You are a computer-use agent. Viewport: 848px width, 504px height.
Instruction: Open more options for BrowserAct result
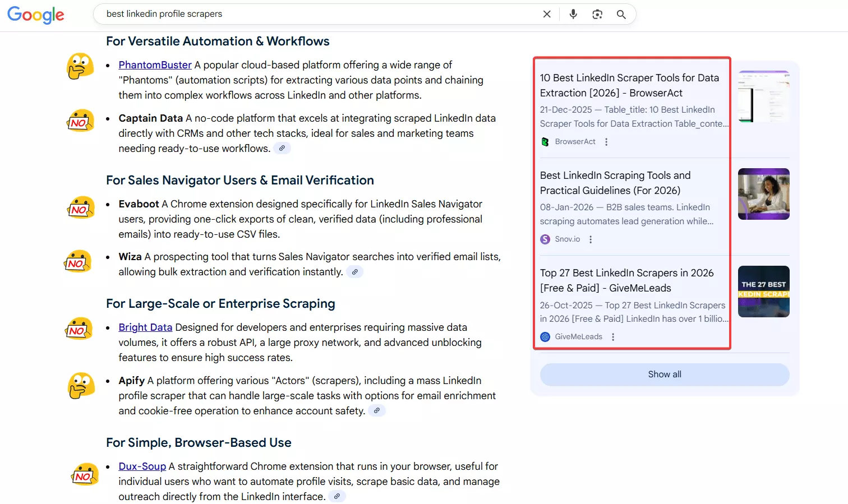tap(606, 142)
